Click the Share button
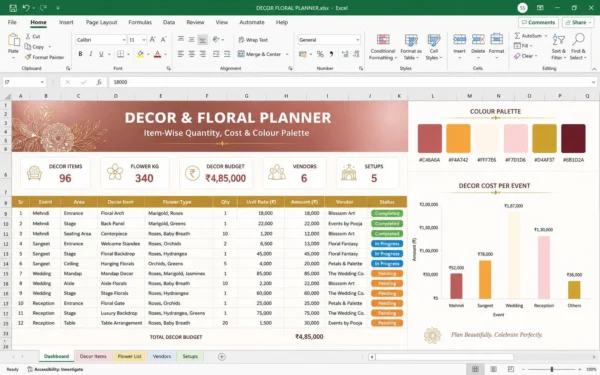Image resolution: width=600 pixels, height=375 pixels. [x=577, y=22]
